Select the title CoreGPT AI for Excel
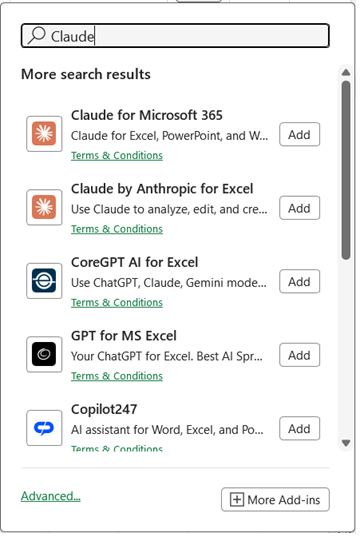 tap(134, 262)
